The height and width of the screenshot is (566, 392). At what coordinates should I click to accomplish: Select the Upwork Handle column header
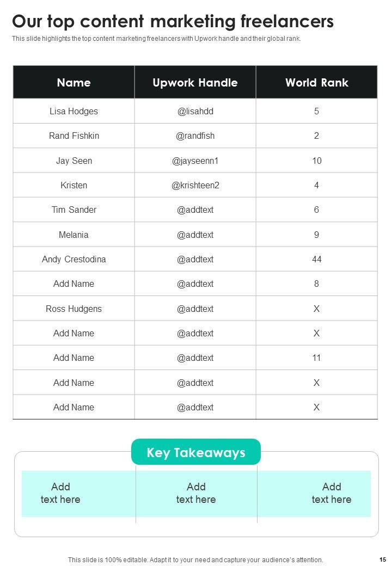pyautogui.click(x=195, y=83)
